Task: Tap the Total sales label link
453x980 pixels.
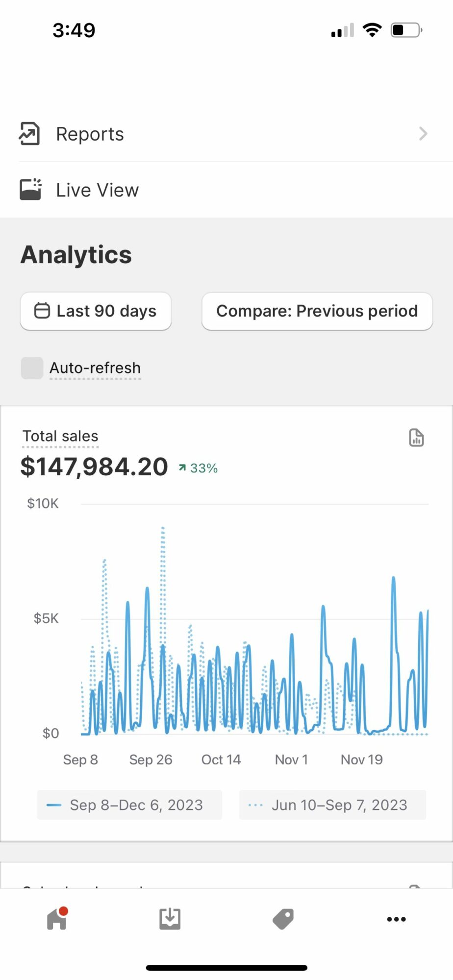Action: click(x=60, y=436)
